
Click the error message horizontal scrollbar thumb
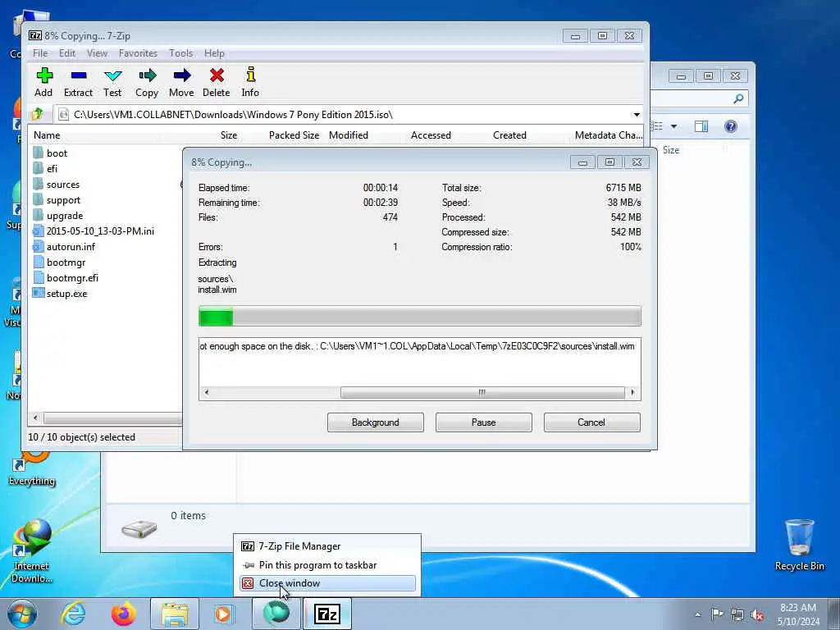pyautogui.click(x=482, y=393)
